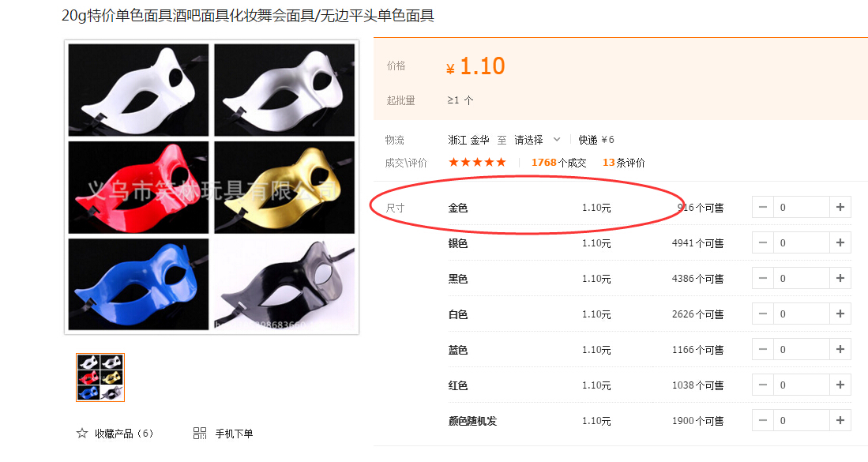This screenshot has height=462, width=868.
Task: Add one 白色 mask using the plus
Action: coord(840,314)
